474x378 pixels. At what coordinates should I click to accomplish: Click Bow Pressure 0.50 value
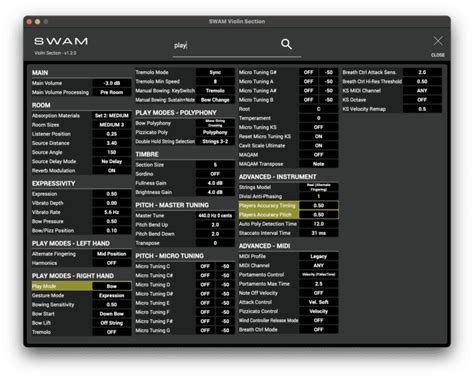click(112, 221)
